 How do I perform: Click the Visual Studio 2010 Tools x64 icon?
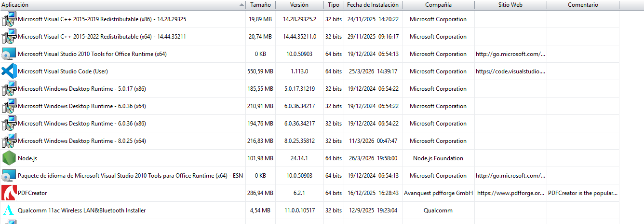tap(9, 54)
